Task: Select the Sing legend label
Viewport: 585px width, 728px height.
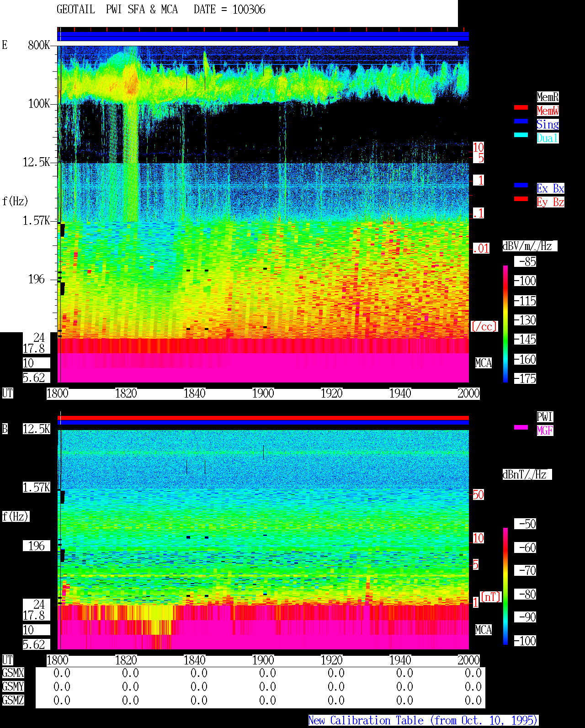Action: click(548, 124)
